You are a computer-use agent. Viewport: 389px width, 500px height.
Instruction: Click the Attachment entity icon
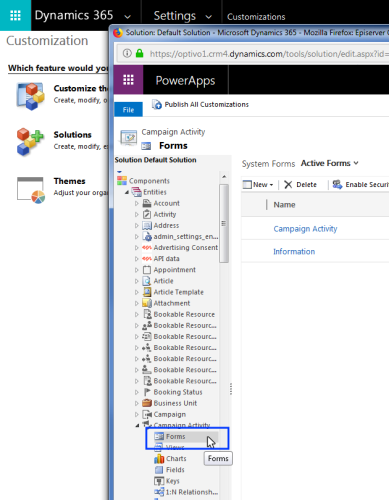click(147, 303)
